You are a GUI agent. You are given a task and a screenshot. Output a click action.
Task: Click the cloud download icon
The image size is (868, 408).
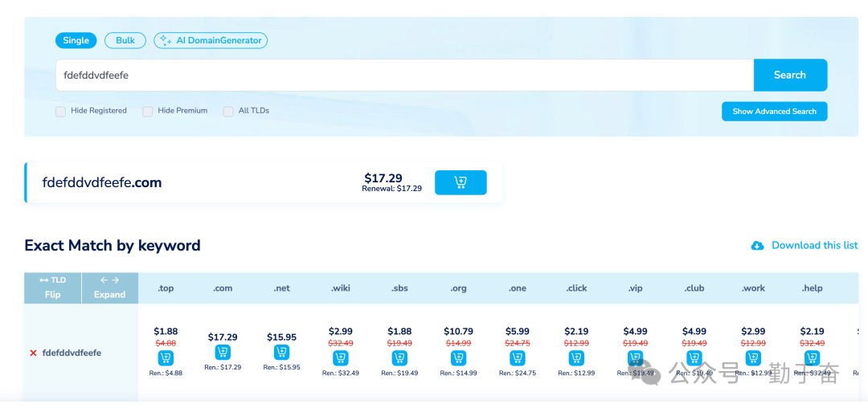pos(757,246)
